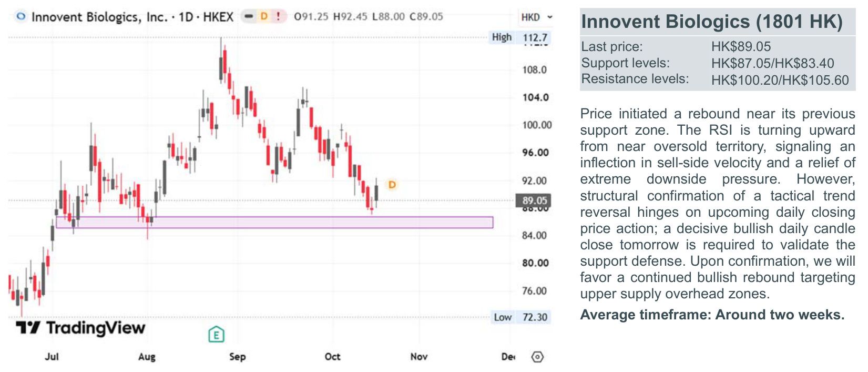Image resolution: width=868 pixels, height=372 pixels.
Task: Click the Nov label on time axis
Action: pos(418,357)
